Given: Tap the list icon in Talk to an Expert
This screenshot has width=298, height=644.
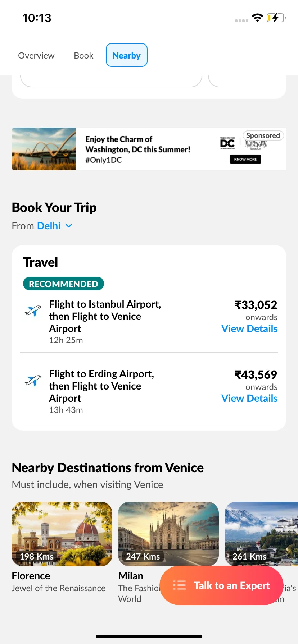Looking at the screenshot, I should click(179, 585).
